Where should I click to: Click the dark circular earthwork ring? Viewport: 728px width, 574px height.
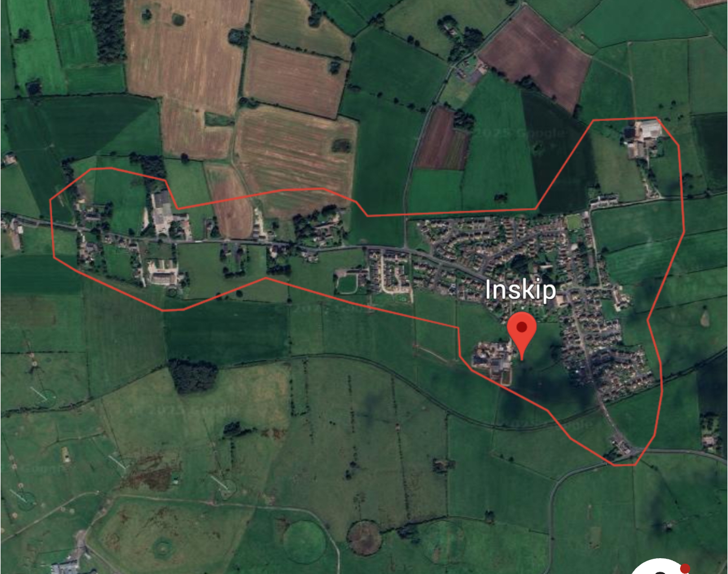click(365, 537)
